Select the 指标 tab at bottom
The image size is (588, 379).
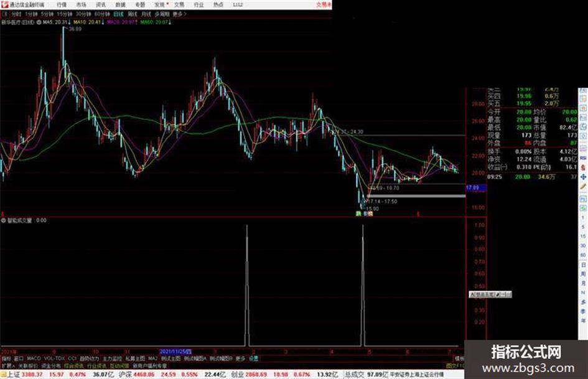[6, 358]
